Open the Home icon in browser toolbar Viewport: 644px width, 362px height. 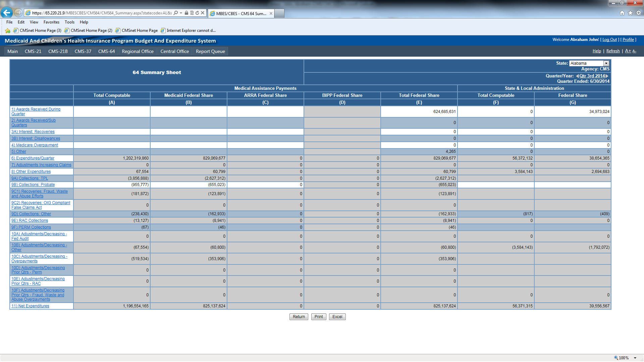[622, 13]
